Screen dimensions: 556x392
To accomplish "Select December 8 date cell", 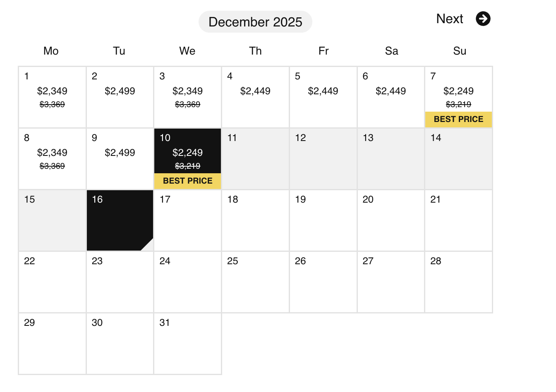I will [x=52, y=159].
